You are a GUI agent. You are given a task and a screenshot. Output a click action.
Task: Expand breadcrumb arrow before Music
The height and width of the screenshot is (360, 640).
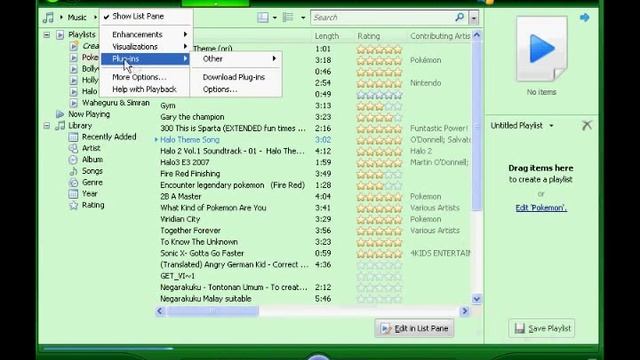(x=61, y=17)
